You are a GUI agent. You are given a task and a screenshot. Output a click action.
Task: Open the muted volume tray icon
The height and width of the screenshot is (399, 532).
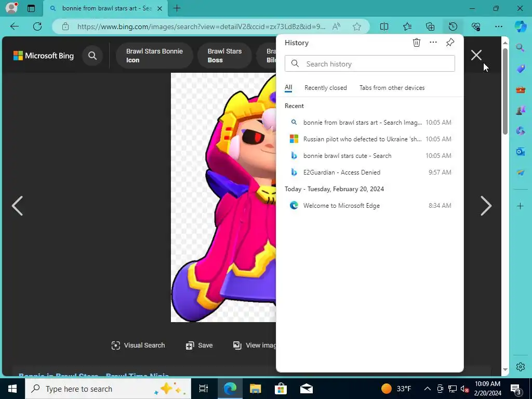(464, 389)
